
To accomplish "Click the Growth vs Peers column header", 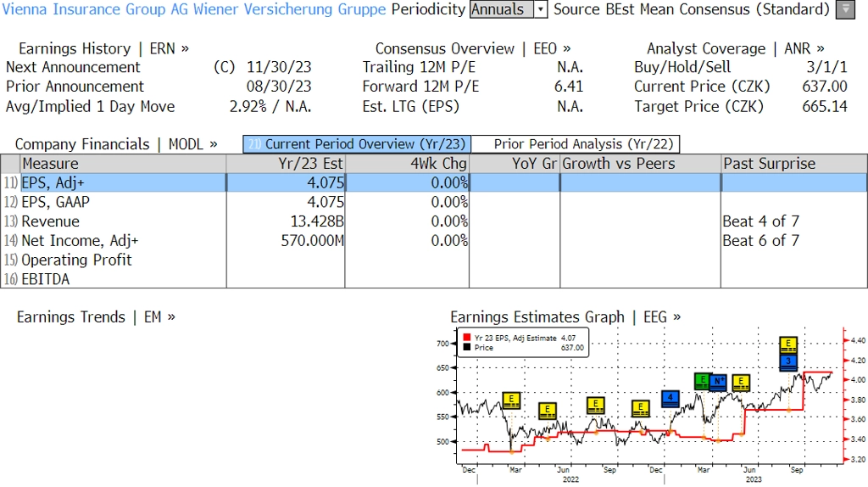I will 640,164.
